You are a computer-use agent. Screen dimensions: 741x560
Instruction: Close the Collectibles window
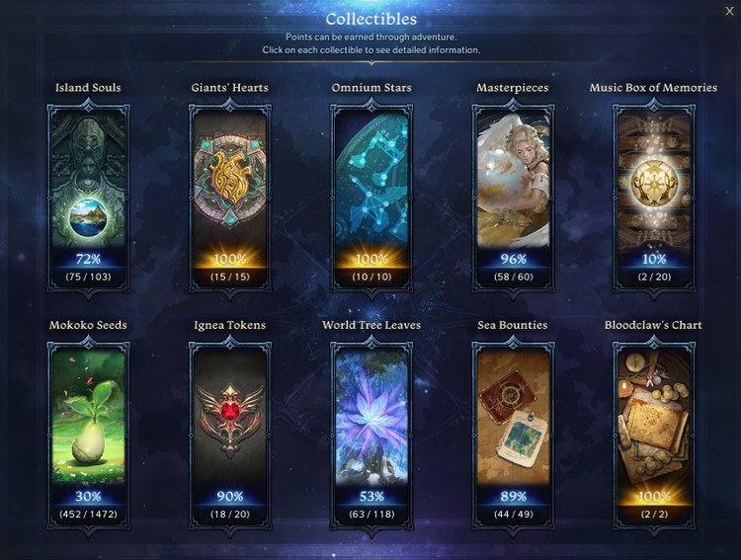(x=729, y=11)
